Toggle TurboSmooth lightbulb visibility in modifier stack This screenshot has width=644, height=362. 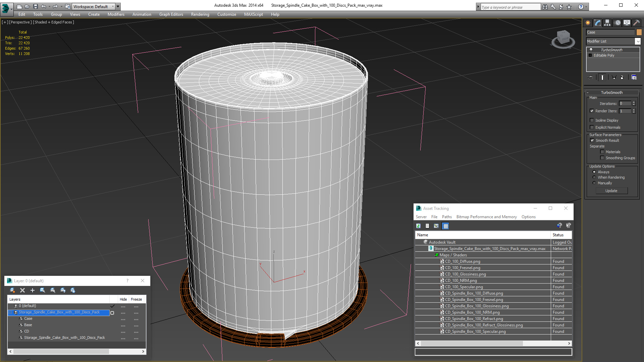click(591, 50)
